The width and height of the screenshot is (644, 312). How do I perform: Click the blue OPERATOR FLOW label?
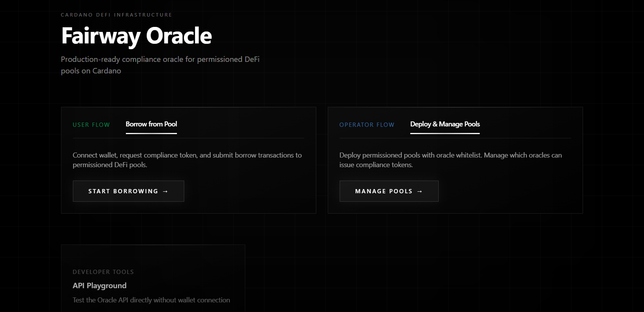click(x=367, y=125)
